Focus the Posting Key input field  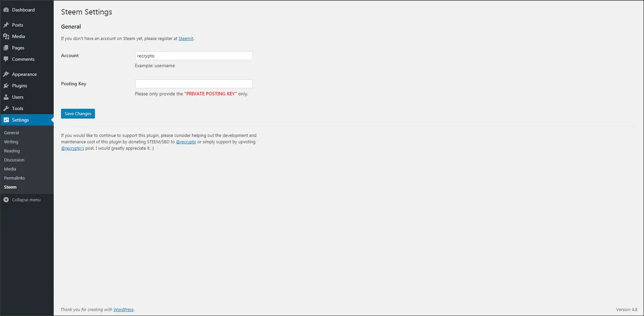(x=194, y=84)
